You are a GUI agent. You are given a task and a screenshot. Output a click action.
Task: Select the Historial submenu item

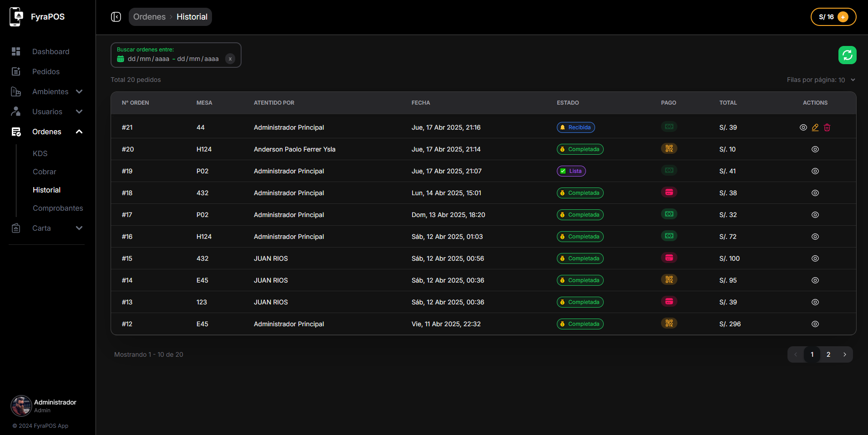click(x=46, y=190)
